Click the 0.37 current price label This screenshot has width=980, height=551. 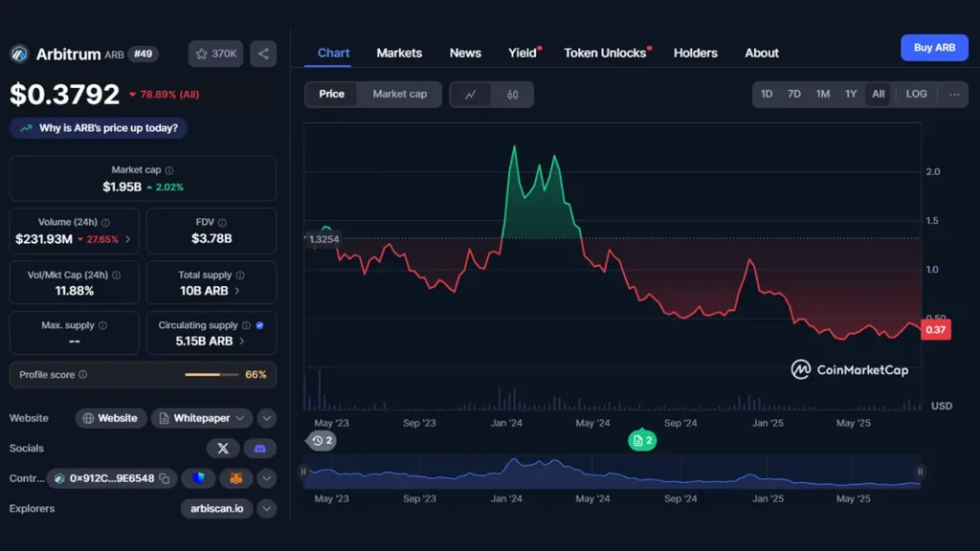[x=936, y=330]
